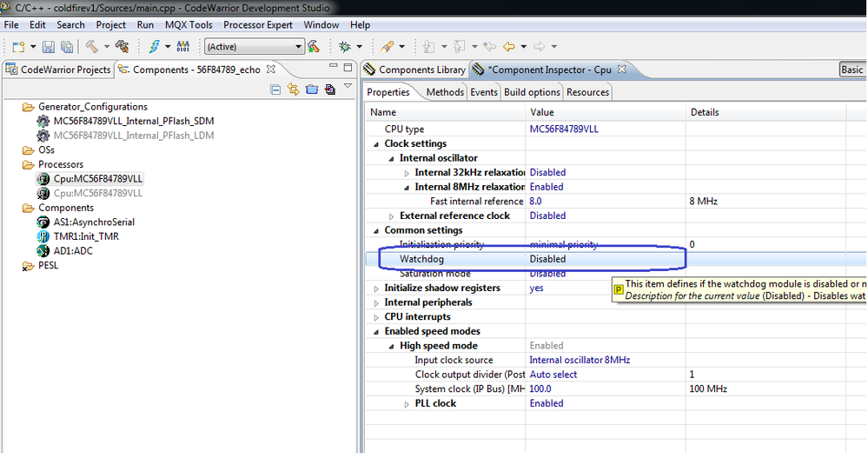Click the Collapse All icon in the Components panel
This screenshot has width=868, height=458.
[x=275, y=90]
